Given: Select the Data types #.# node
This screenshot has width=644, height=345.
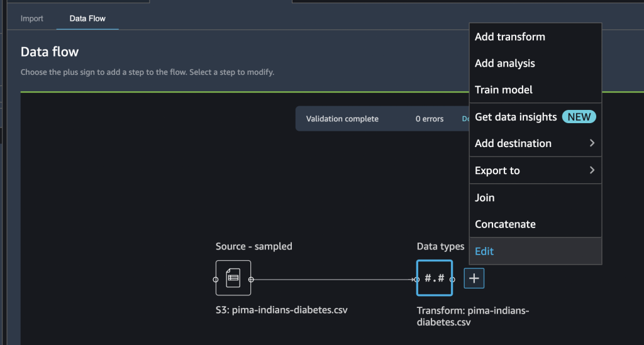Looking at the screenshot, I should coord(434,278).
